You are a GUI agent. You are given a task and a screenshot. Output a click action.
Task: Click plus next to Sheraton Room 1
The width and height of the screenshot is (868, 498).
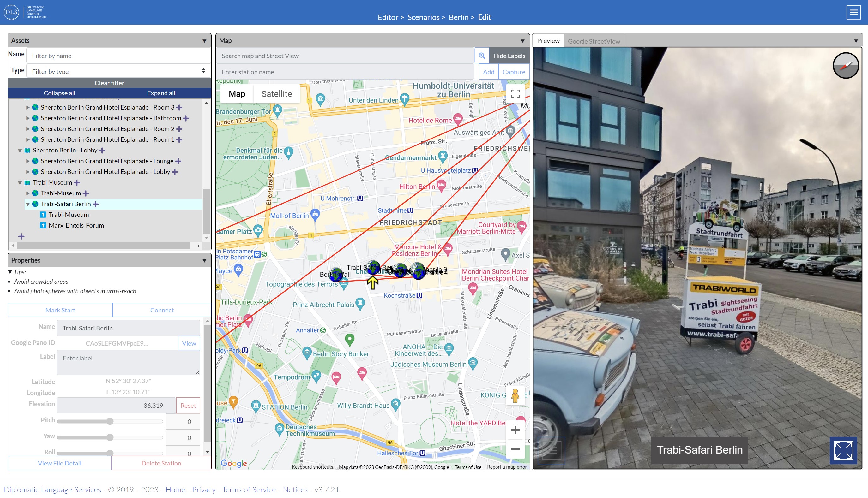pos(179,139)
